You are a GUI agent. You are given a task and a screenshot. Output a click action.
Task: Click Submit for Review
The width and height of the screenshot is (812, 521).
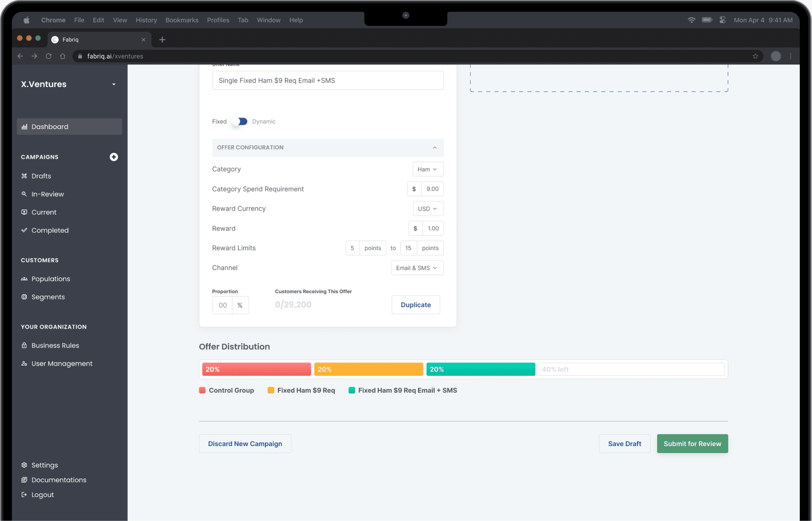[x=692, y=444]
